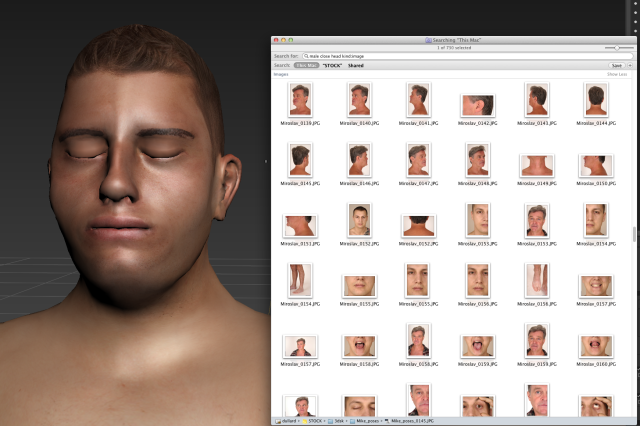This screenshot has width=640, height=426.
Task: Select the Miroslav_0154.JPG legs thumbnail
Action: [300, 280]
